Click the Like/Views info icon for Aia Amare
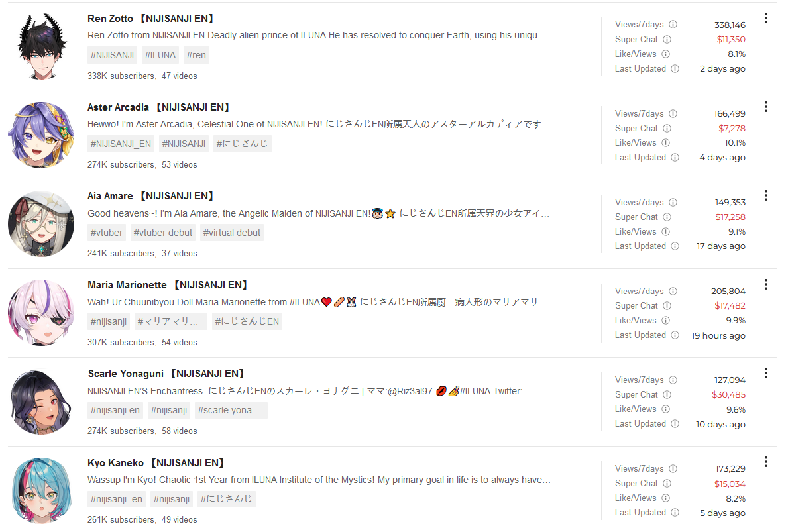 [x=665, y=231]
